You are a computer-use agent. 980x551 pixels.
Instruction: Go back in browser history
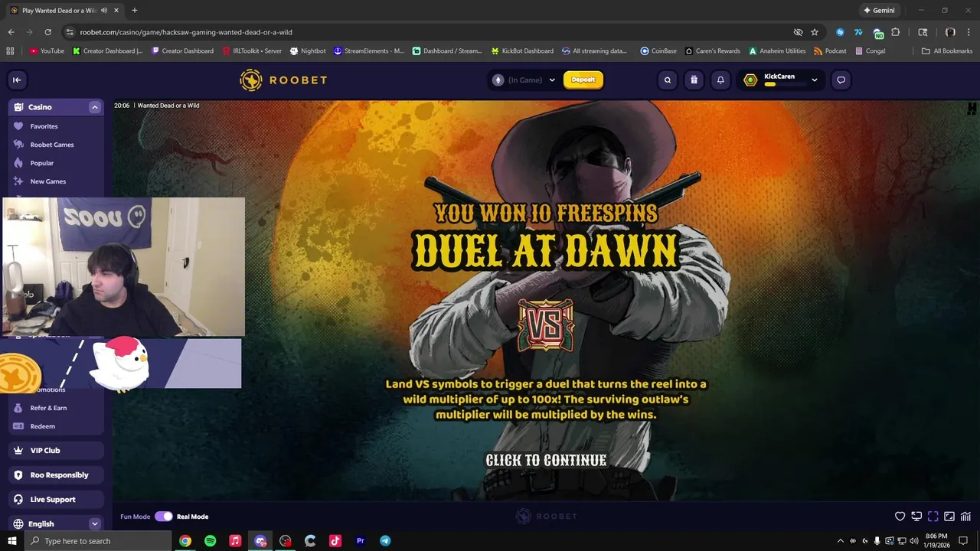pos(11,32)
